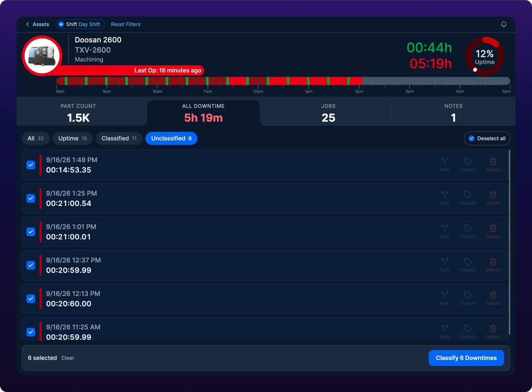The height and width of the screenshot is (392, 532).
Task: Classify the 12:13 PM downtime
Action: (x=468, y=298)
